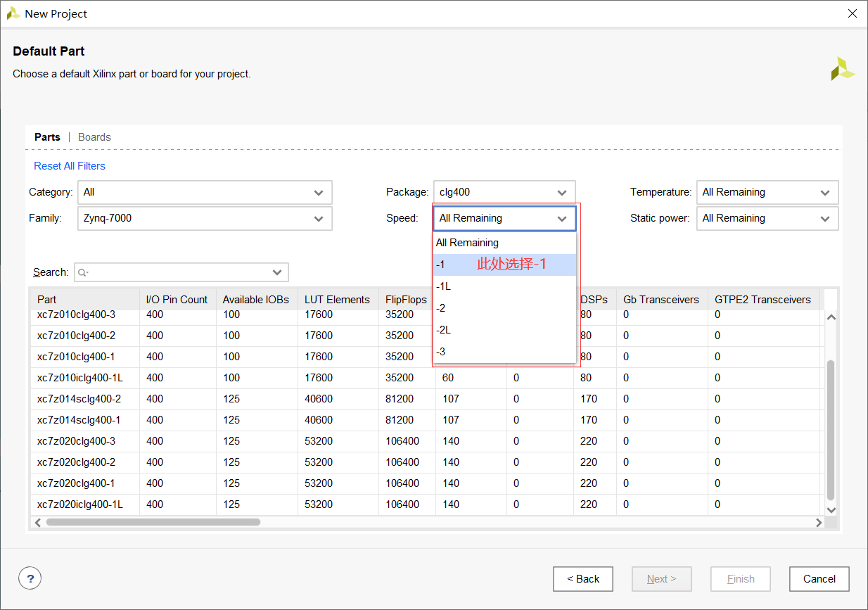
Task: Open the Category dropdown
Action: 205,192
